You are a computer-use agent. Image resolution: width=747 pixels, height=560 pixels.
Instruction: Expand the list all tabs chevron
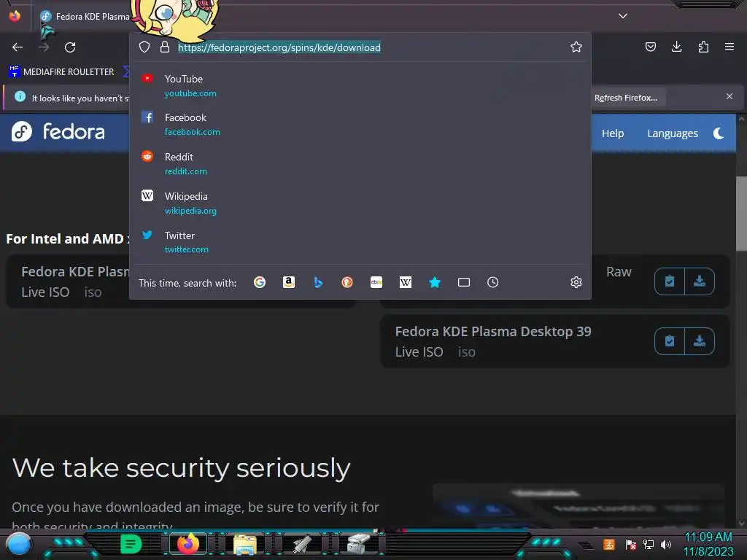coord(623,16)
